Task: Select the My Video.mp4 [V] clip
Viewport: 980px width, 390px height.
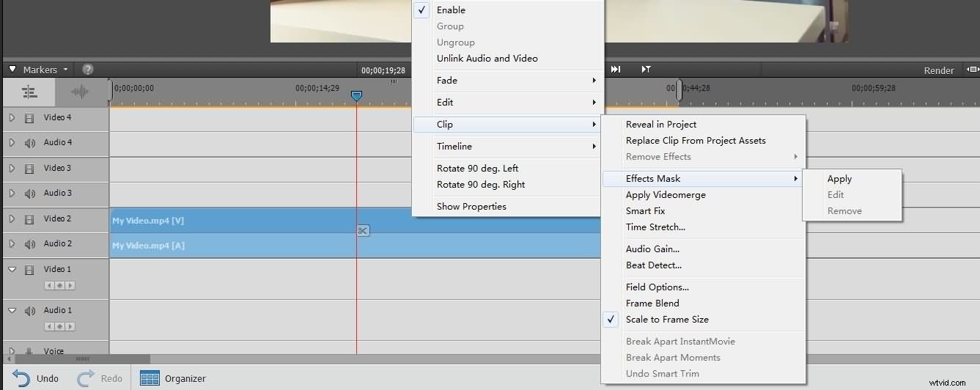Action: [355, 220]
